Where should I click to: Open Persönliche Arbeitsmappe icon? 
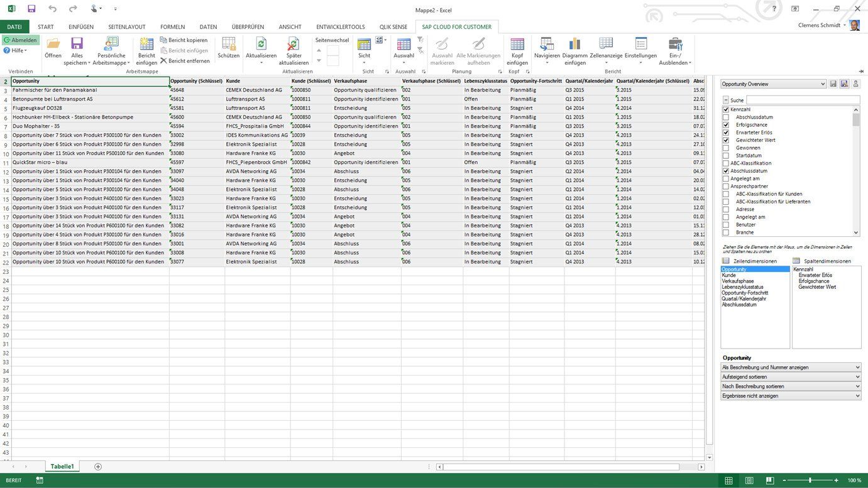112,44
